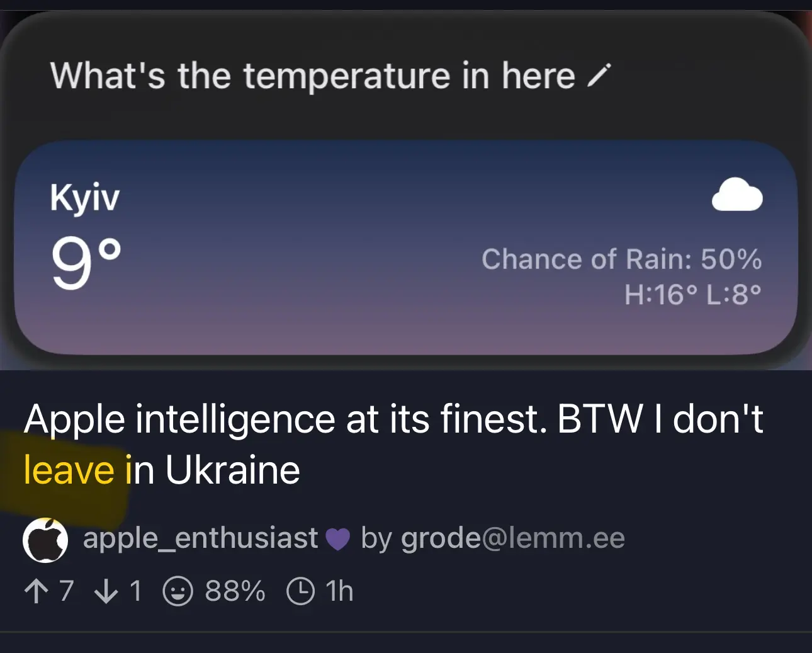This screenshot has width=812, height=653.
Task: Open the grode@lemm.ee user profile
Action: (x=513, y=538)
